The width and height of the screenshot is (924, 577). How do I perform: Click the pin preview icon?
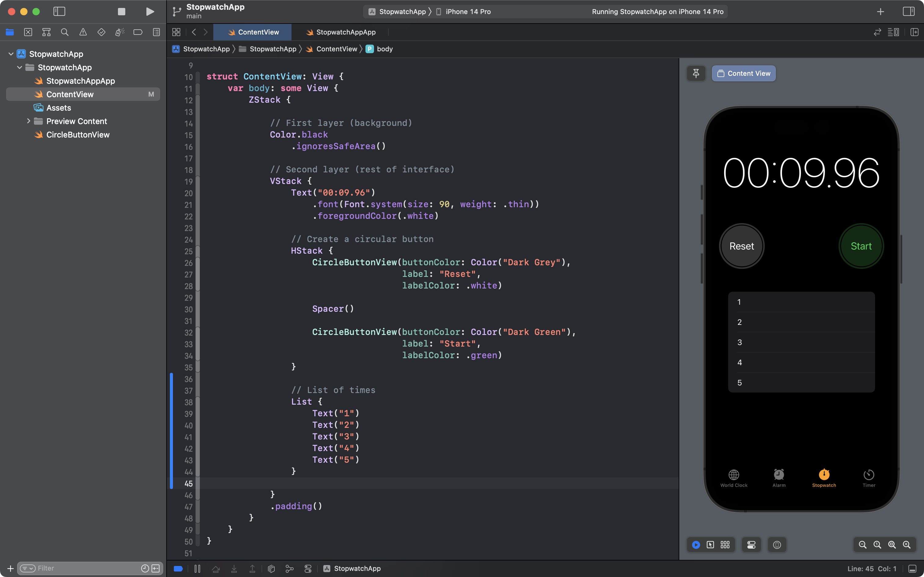(696, 73)
